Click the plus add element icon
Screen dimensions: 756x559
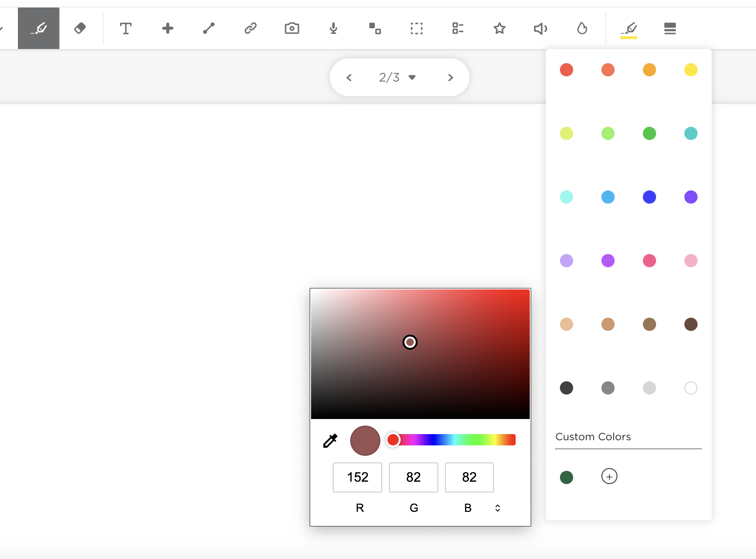tap(167, 28)
